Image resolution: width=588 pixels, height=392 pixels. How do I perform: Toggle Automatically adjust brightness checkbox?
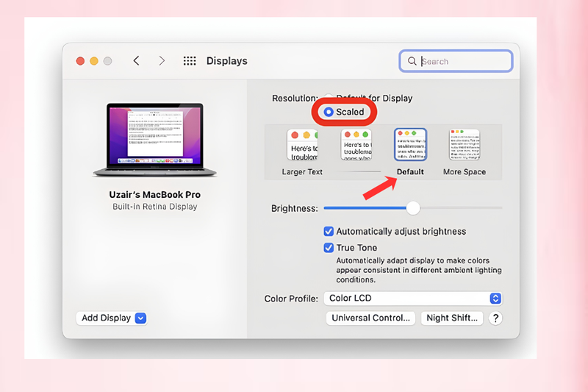[x=329, y=232]
